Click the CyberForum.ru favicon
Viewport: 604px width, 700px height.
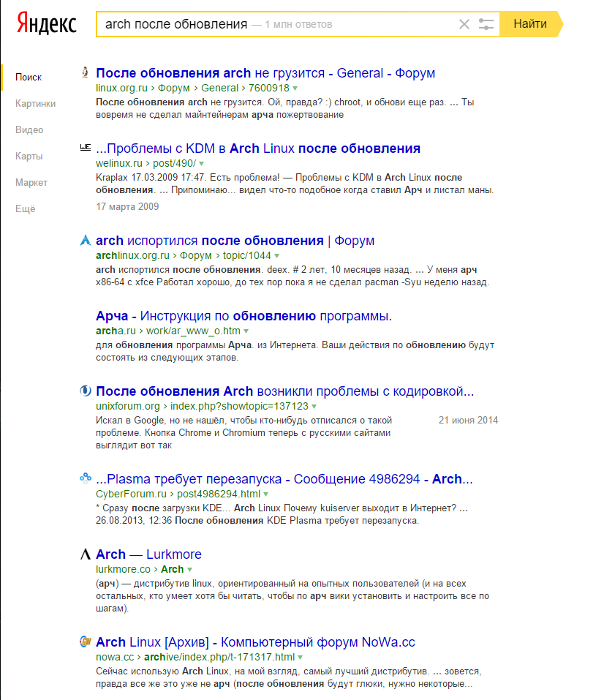click(x=86, y=478)
